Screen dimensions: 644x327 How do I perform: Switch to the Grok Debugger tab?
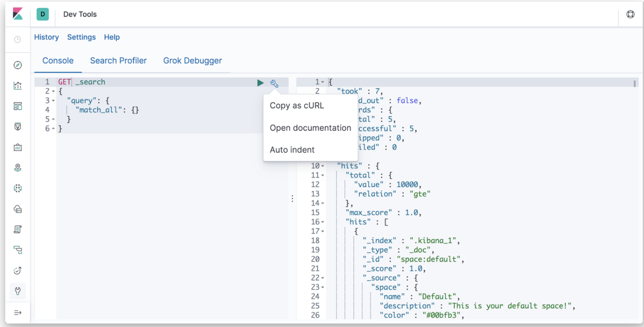pos(192,61)
